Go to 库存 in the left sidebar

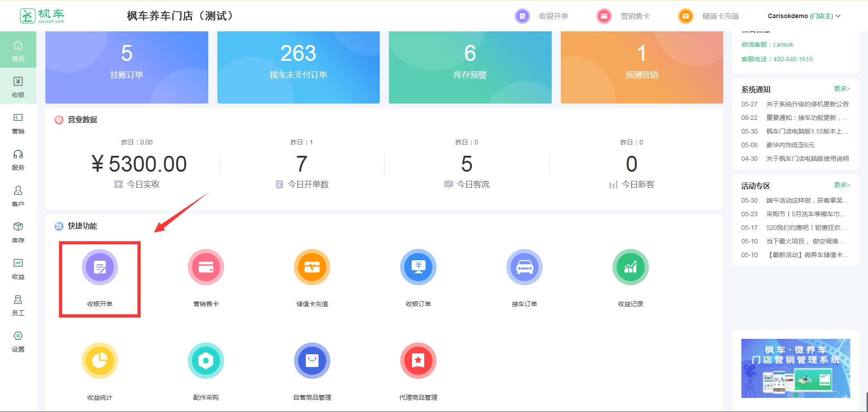[18, 233]
